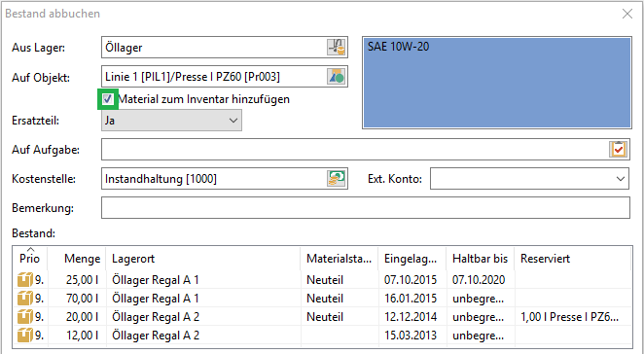The width and height of the screenshot is (644, 354).
Task: Click storage date 16.01.2015
Action: click(411, 299)
